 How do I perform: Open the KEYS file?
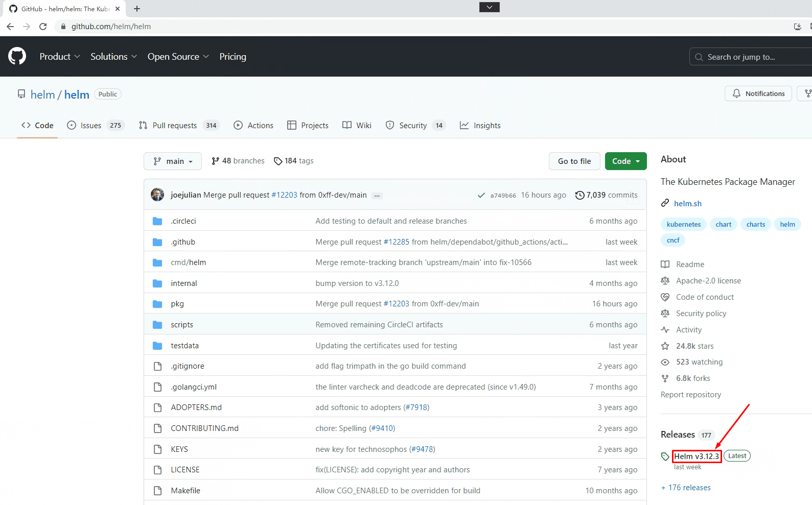click(x=179, y=449)
